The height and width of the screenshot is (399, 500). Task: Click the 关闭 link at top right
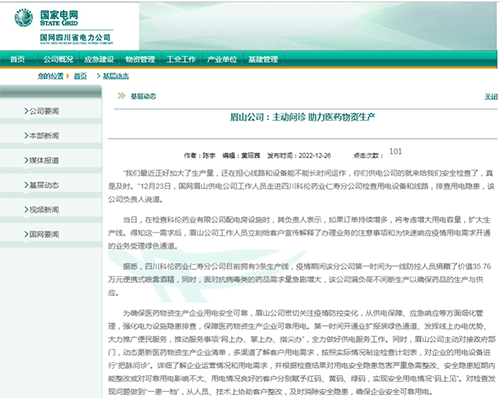click(491, 96)
